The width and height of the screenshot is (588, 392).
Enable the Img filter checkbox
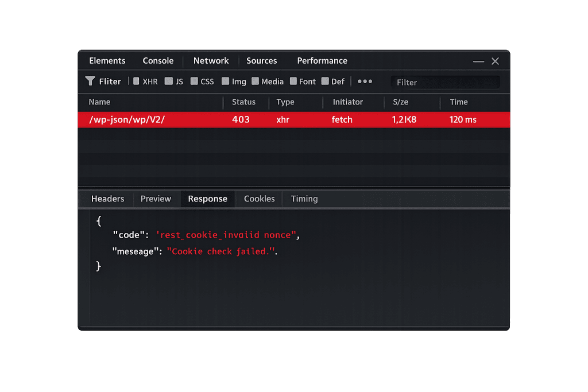[x=225, y=81]
